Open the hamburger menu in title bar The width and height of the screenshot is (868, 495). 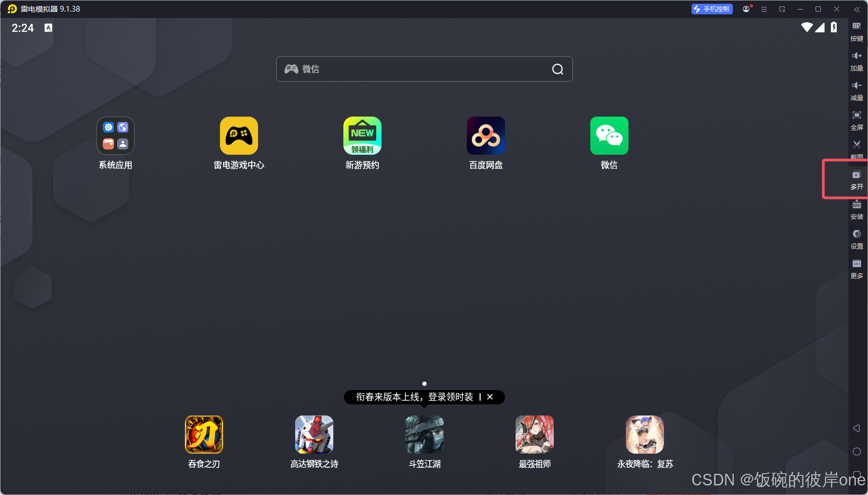pos(764,9)
